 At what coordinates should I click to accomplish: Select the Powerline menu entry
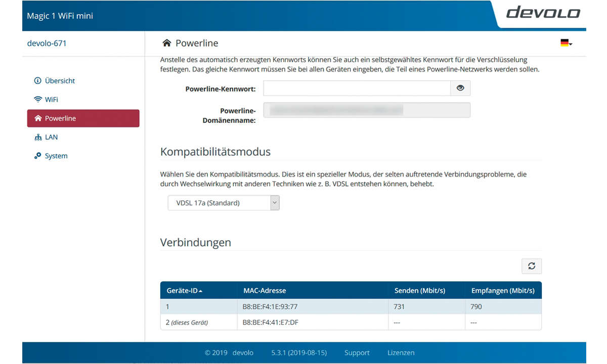point(83,118)
